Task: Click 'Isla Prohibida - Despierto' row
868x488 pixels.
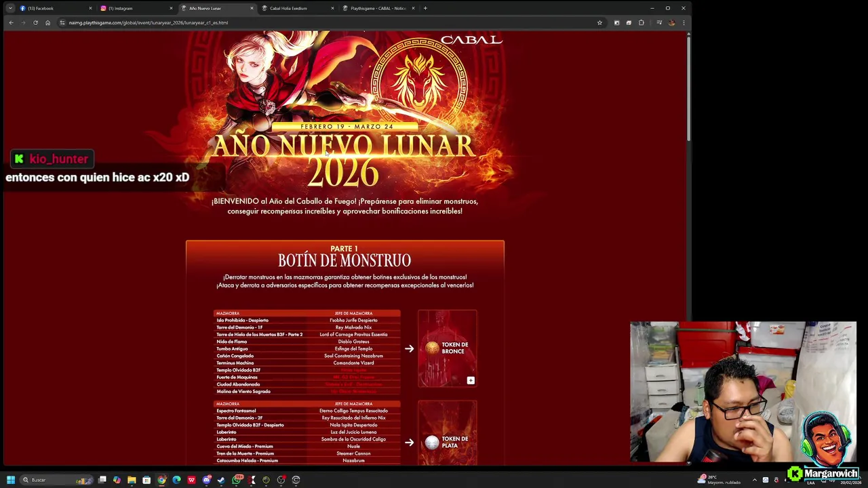Action: point(307,320)
